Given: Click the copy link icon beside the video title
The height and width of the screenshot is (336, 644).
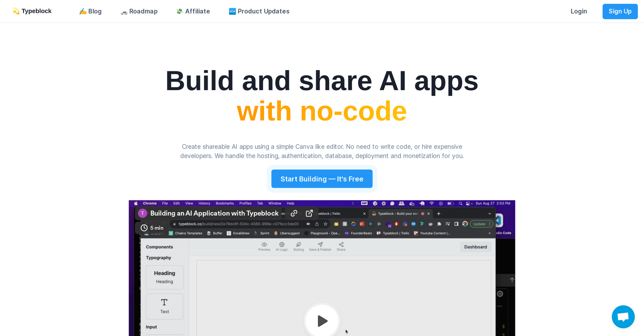Looking at the screenshot, I should [294, 213].
